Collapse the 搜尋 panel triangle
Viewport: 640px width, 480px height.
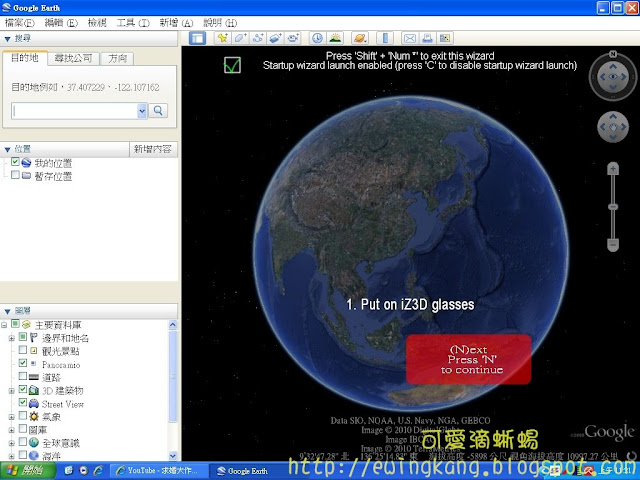(x=7, y=39)
